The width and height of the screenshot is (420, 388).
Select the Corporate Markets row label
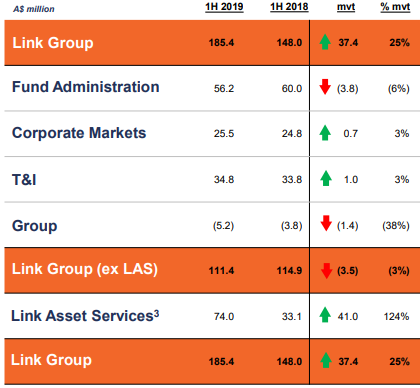[79, 133]
